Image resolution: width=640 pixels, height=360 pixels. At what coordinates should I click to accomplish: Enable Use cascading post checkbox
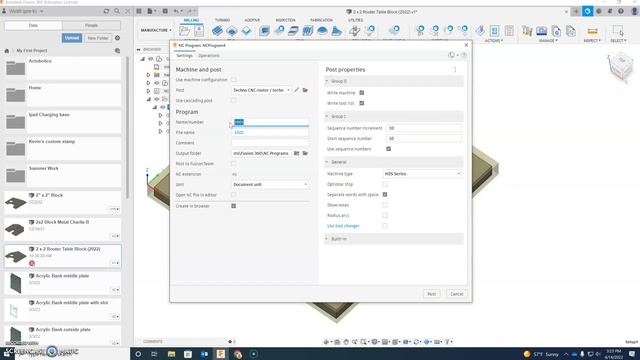click(x=233, y=100)
